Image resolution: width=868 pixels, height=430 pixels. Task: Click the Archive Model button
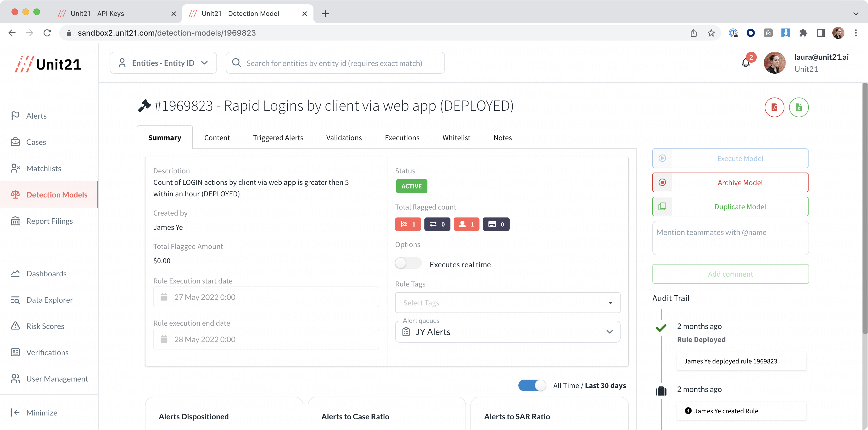[730, 182]
